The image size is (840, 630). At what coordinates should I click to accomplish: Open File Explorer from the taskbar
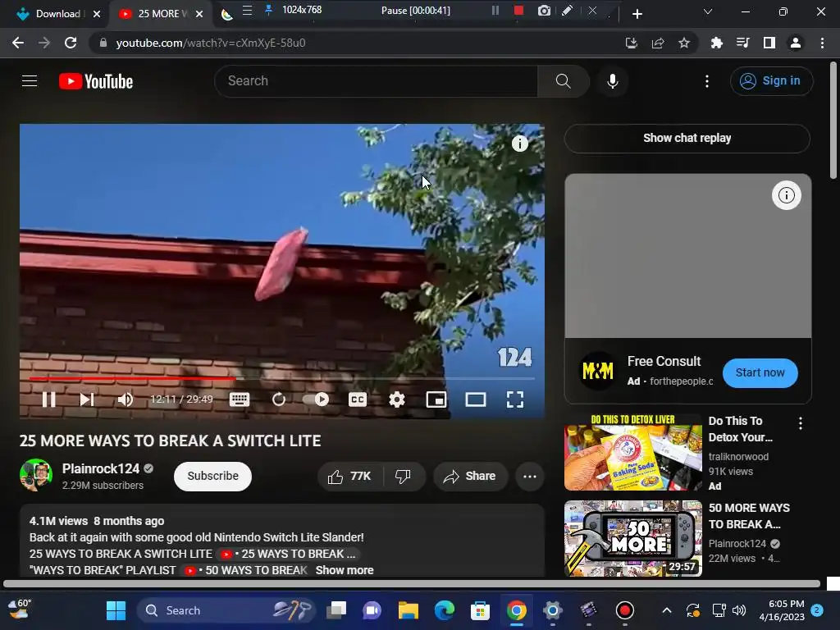point(409,610)
